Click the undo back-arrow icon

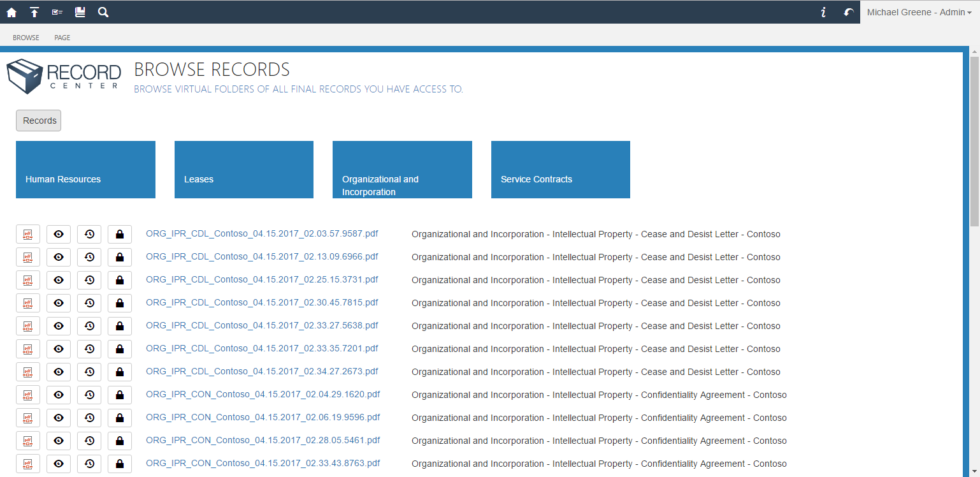(849, 12)
